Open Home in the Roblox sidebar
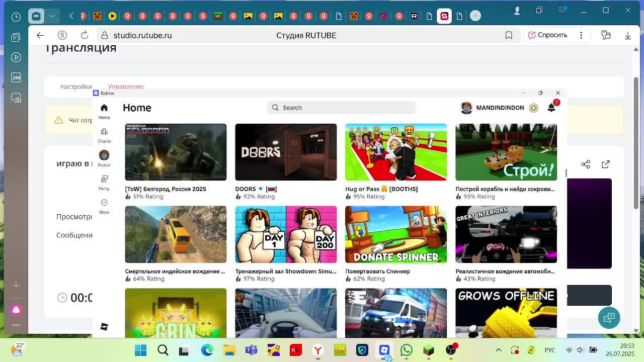Viewport: 644px width, 362px height. tap(104, 111)
